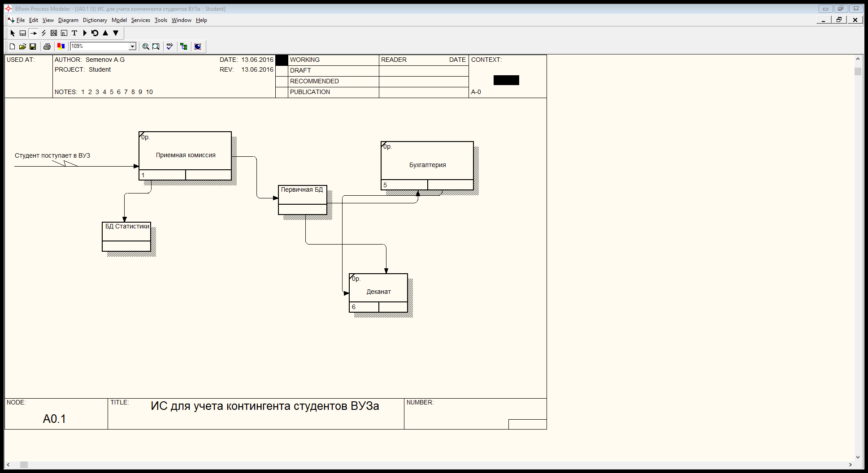Click the PROJECT Student text

click(x=82, y=69)
